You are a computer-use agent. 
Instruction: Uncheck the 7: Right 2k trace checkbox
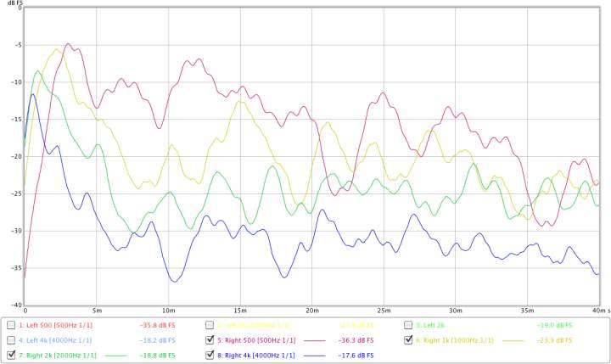(11, 355)
